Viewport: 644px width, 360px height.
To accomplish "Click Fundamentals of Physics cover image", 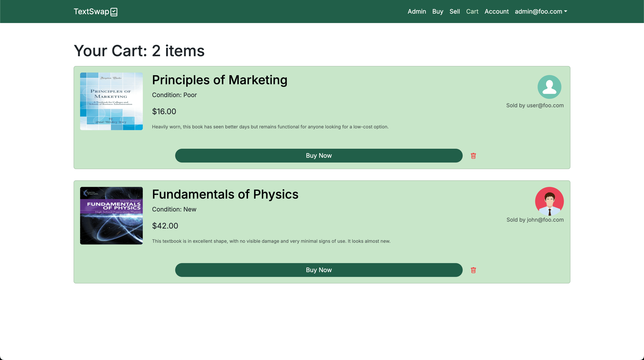I will click(x=111, y=216).
